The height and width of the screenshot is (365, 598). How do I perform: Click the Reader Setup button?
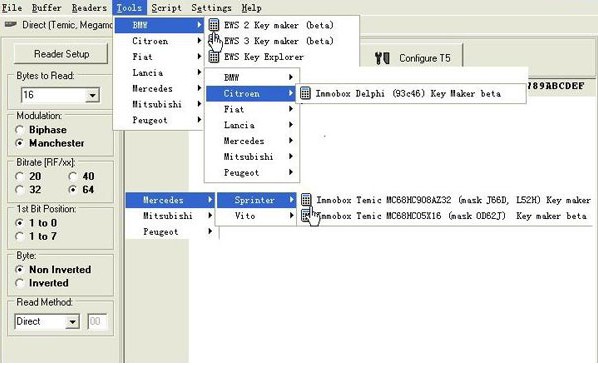[x=61, y=54]
